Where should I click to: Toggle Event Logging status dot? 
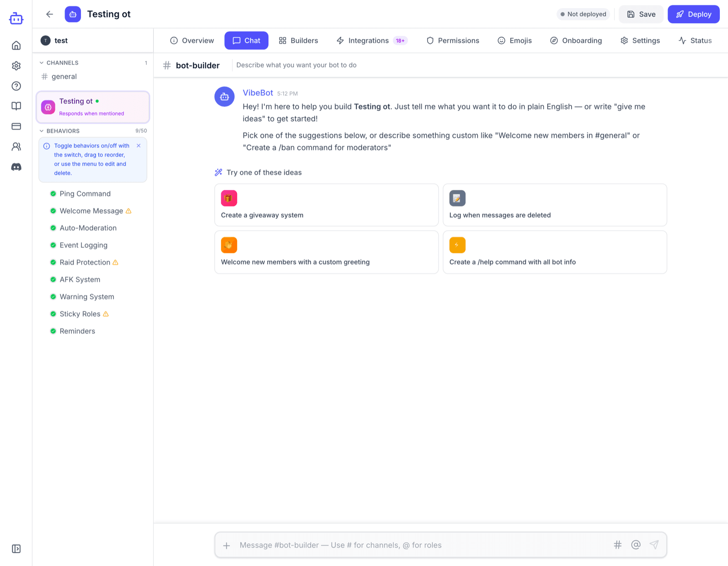tap(53, 245)
